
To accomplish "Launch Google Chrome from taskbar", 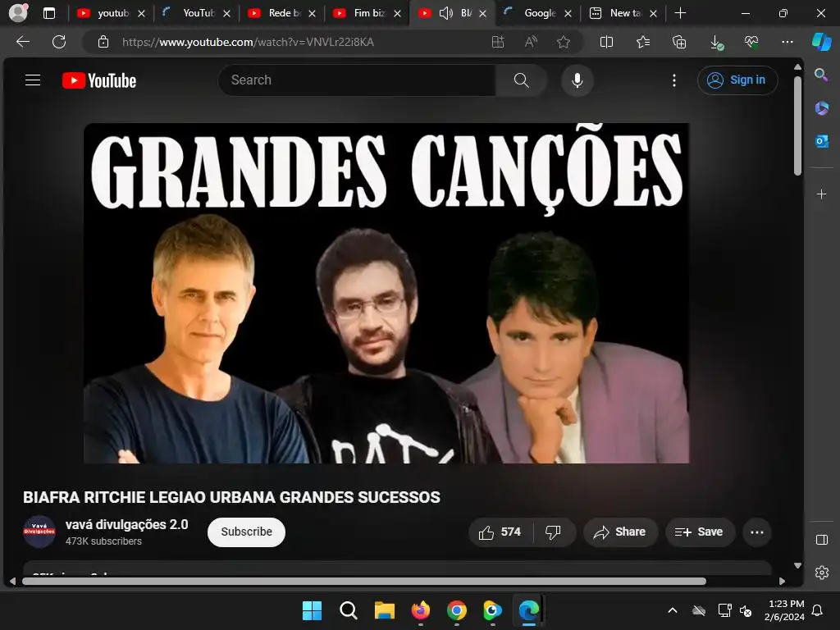I will point(456,610).
